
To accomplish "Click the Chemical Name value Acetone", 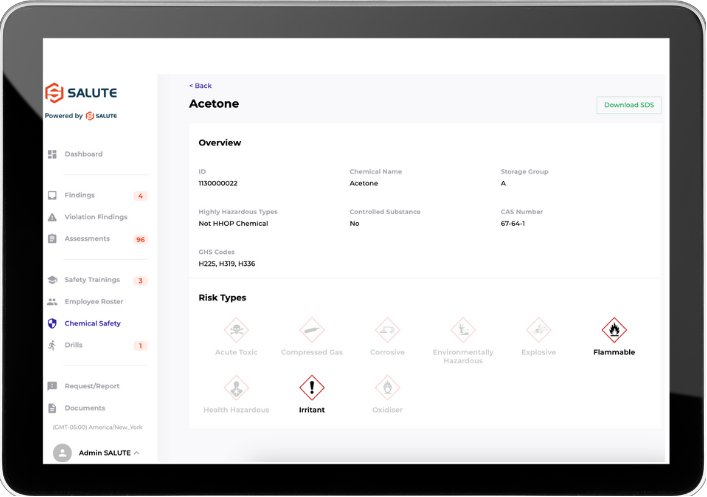I will [364, 184].
